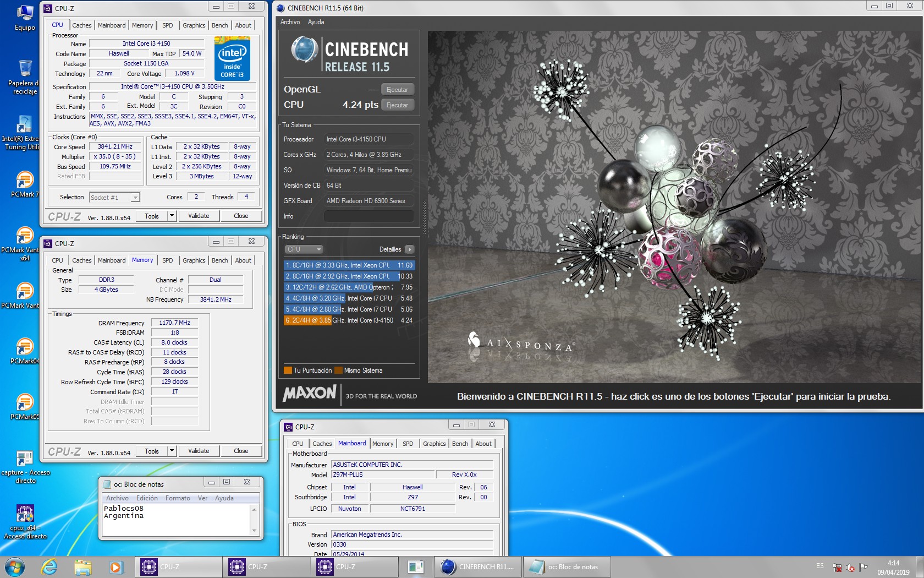924x578 pixels.
Task: Open Tools dropdown arrow in Memory CPU-Z window
Action: point(172,451)
